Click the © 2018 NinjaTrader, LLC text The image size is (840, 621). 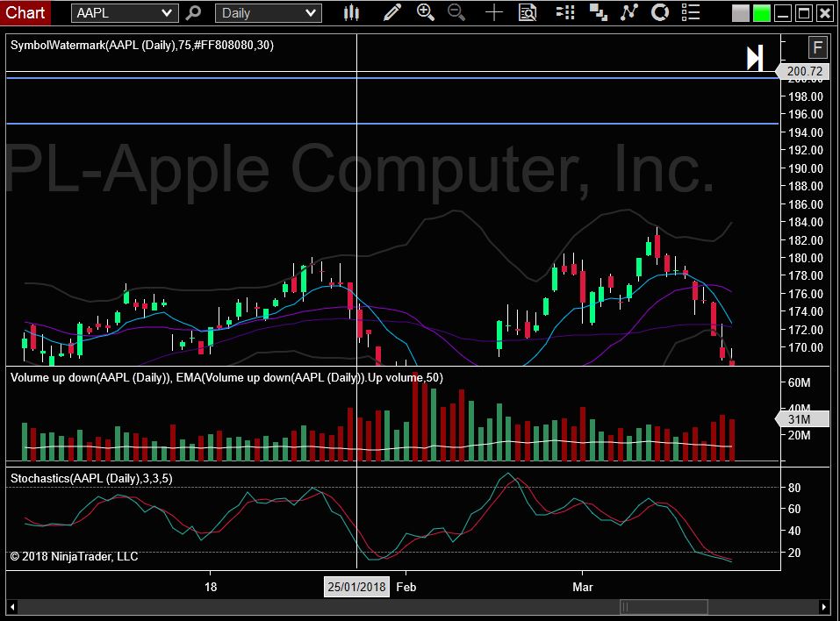[74, 557]
